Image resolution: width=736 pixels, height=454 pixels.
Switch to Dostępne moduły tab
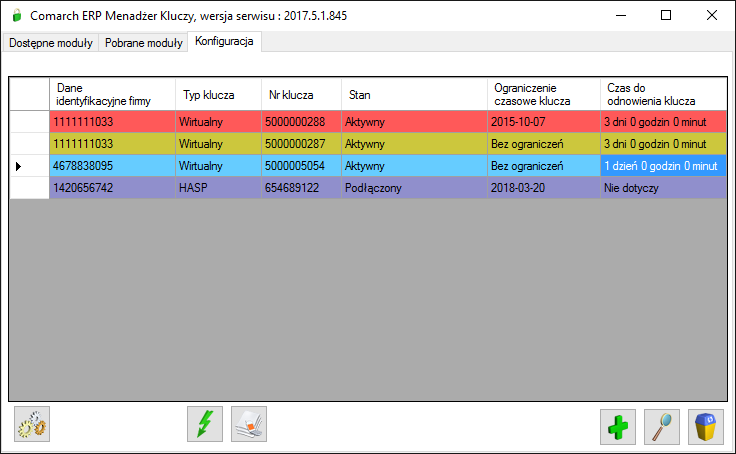[x=51, y=43]
